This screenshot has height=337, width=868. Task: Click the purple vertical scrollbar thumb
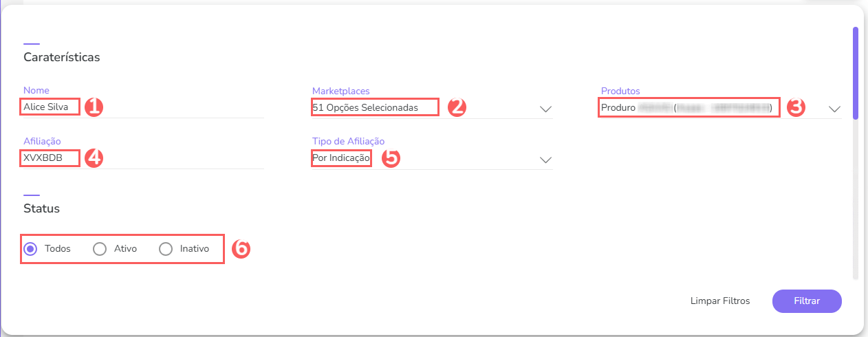click(x=856, y=72)
